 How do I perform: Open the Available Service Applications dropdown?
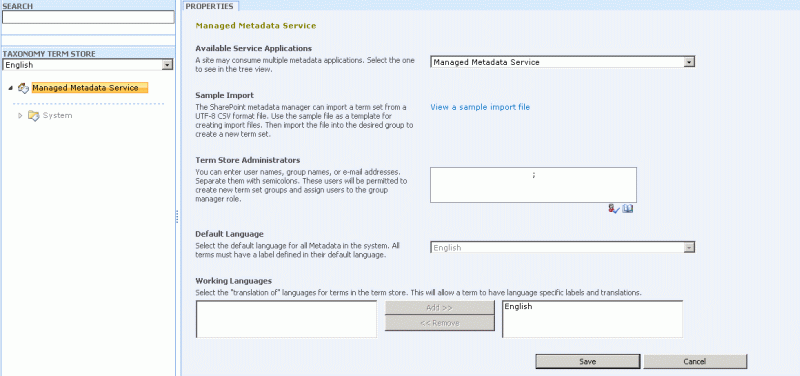click(689, 62)
